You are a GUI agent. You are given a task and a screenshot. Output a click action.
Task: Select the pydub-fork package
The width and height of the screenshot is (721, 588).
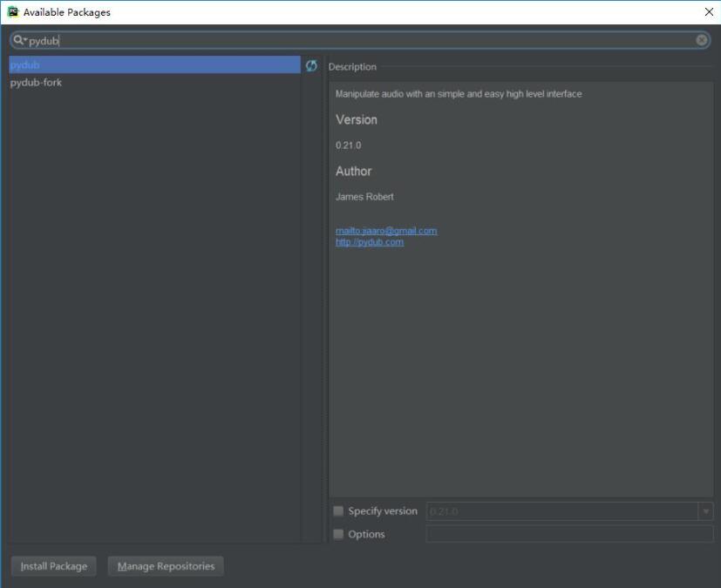coord(155,83)
